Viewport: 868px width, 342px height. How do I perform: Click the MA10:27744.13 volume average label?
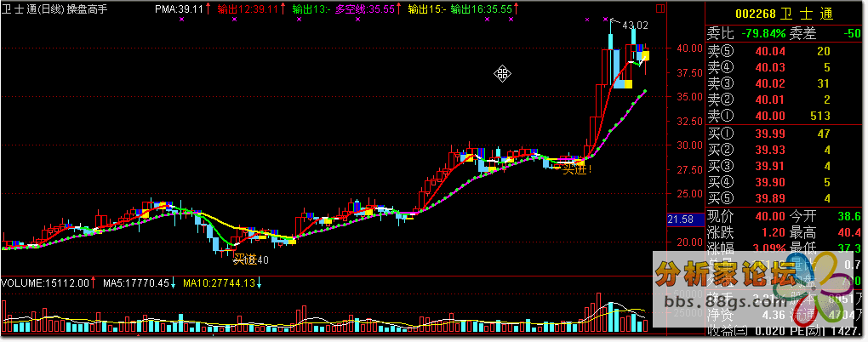pos(220,283)
